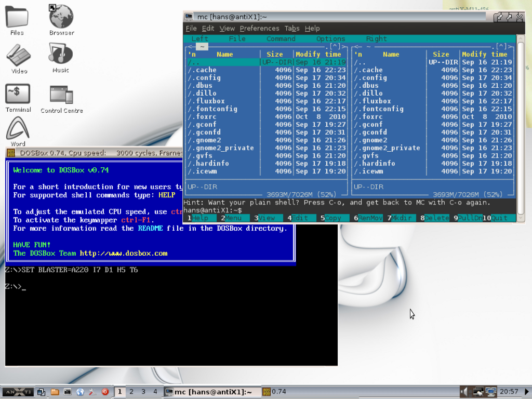This screenshot has height=399, width=532.
Task: Click the taskbar clock showing 20:57
Action: point(509,392)
